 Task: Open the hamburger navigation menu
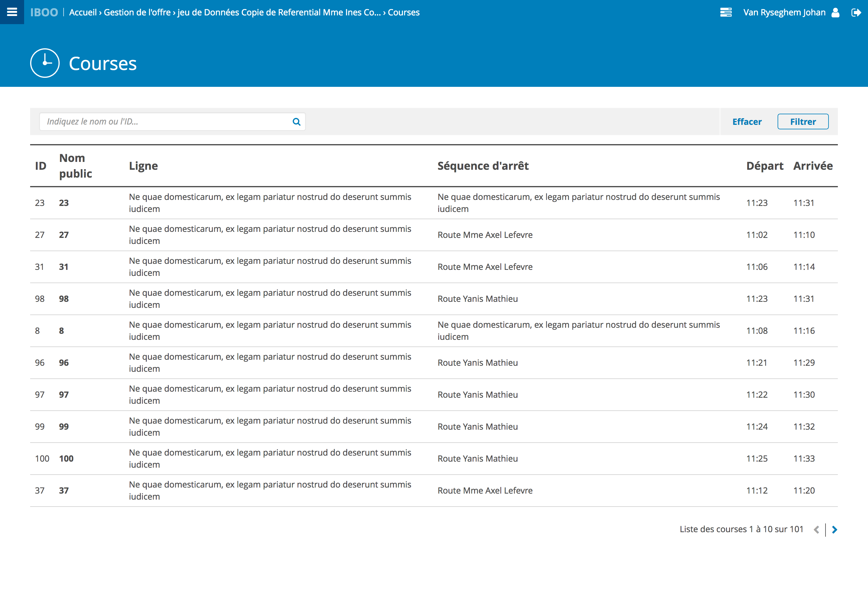[12, 12]
